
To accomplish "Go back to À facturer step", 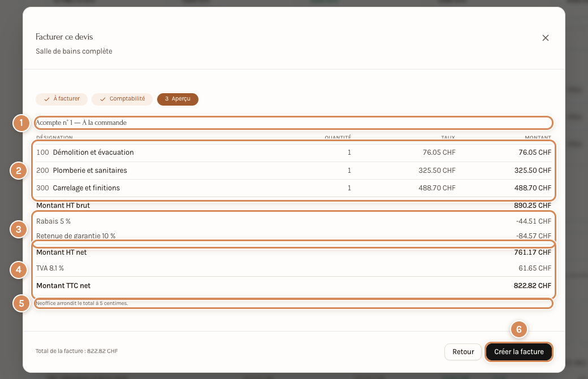I will [62, 99].
